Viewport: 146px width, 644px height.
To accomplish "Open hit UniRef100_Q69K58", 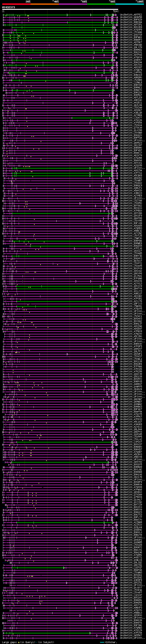I will coord(131,17).
